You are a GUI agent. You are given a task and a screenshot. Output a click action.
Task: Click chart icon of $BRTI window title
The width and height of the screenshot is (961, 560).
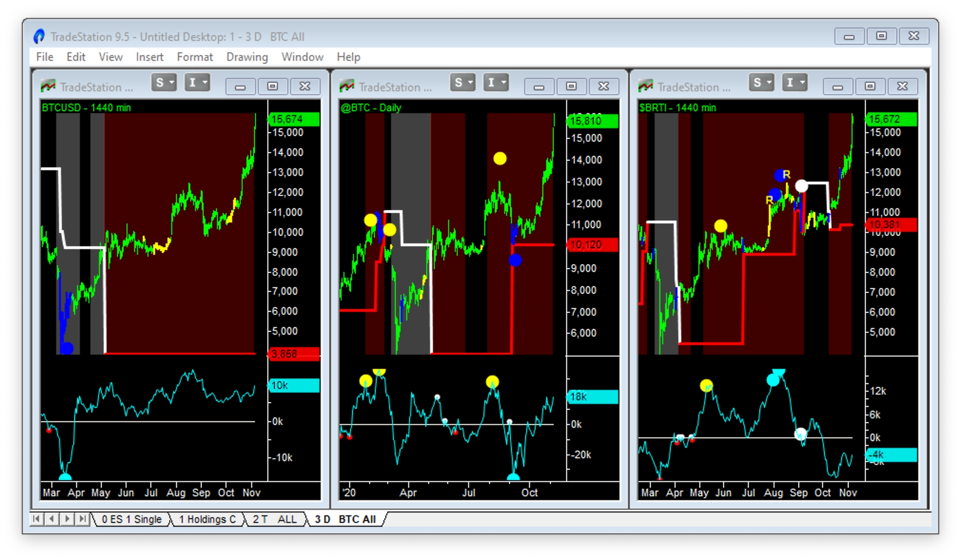(x=646, y=86)
